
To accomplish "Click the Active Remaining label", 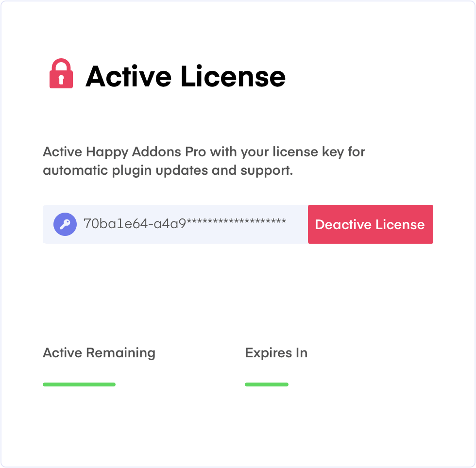I will point(99,353).
